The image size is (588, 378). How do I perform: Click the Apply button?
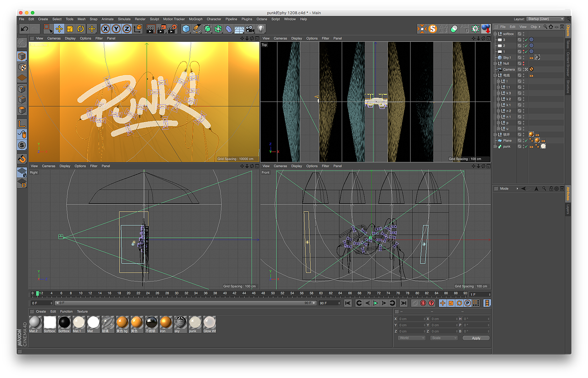pyautogui.click(x=476, y=338)
